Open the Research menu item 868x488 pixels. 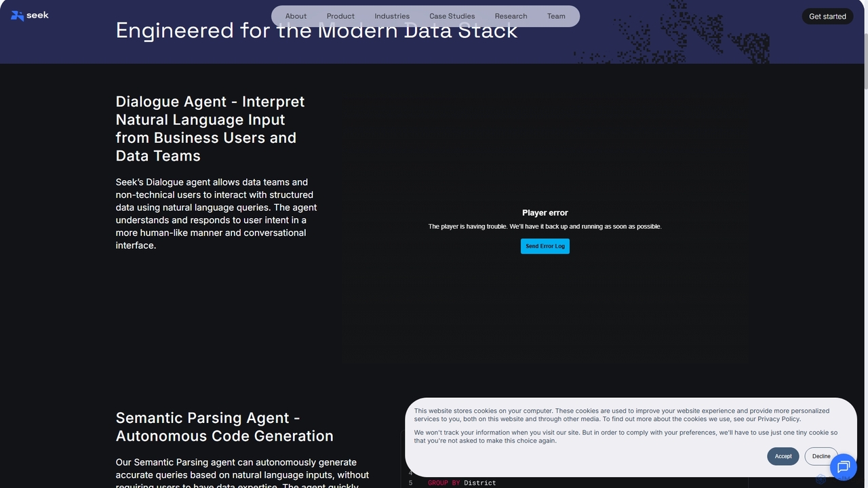(x=511, y=16)
